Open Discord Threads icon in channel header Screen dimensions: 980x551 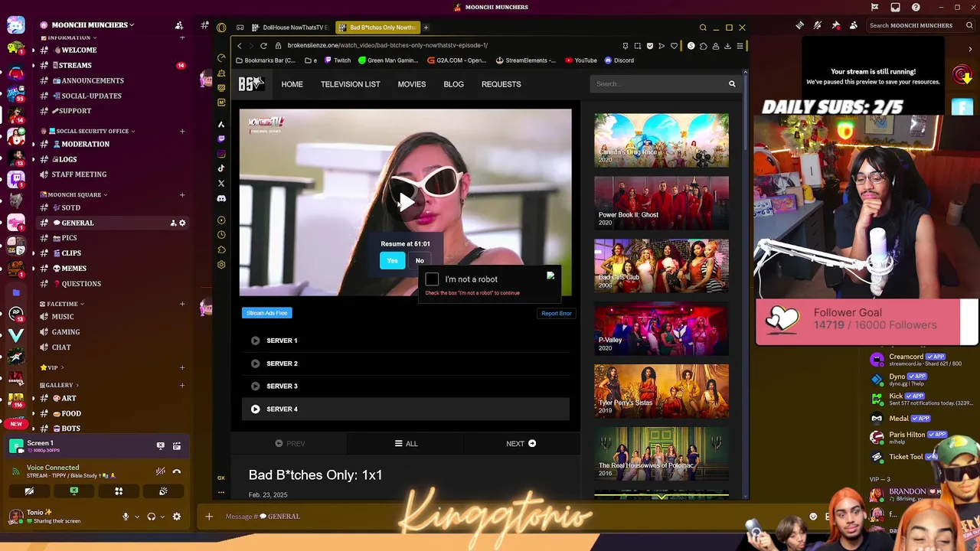(799, 25)
